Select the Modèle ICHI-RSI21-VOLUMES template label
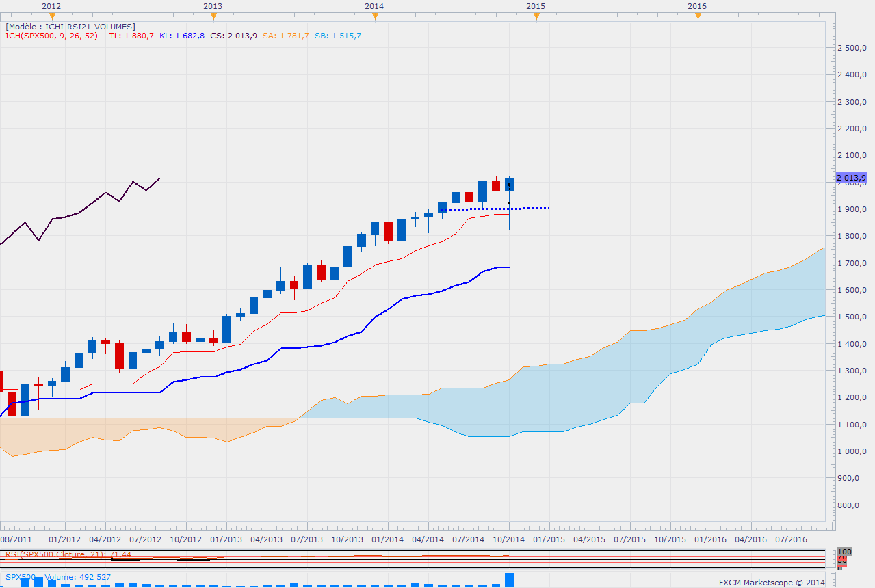875x588 pixels. pyautogui.click(x=71, y=27)
